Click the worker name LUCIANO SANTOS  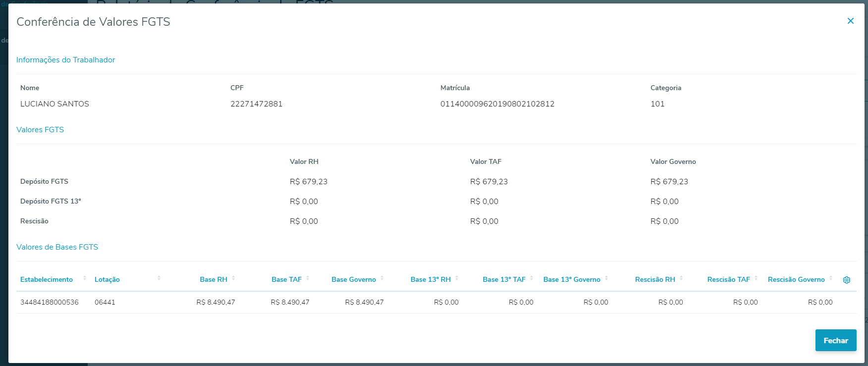point(54,104)
